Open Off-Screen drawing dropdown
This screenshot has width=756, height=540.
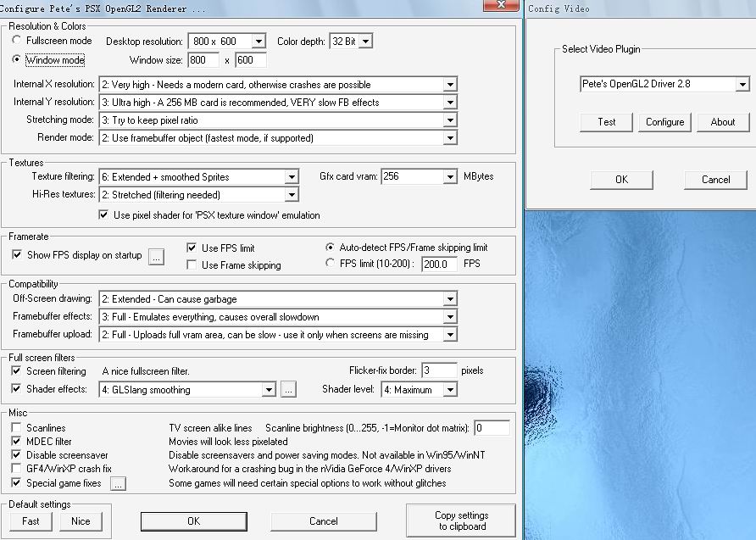450,299
